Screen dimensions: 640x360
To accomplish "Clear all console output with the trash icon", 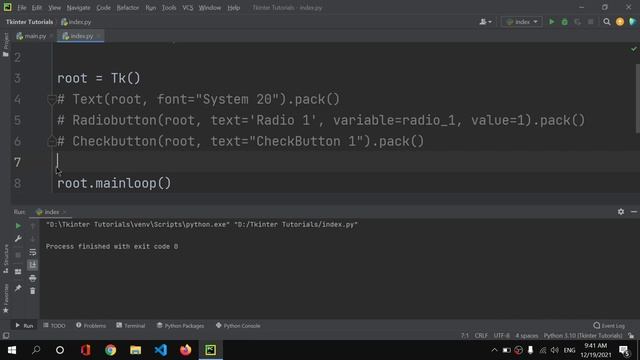I will (x=33, y=291).
